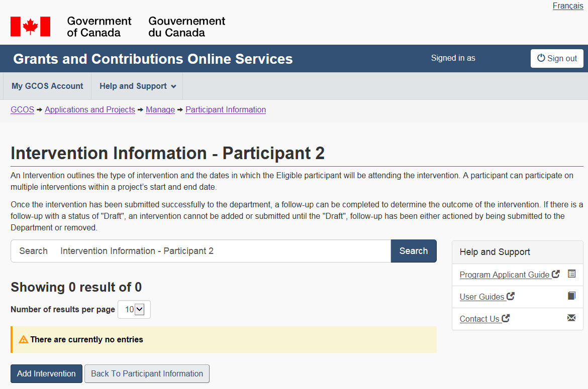Click the external link icon after Contact Us

(506, 318)
